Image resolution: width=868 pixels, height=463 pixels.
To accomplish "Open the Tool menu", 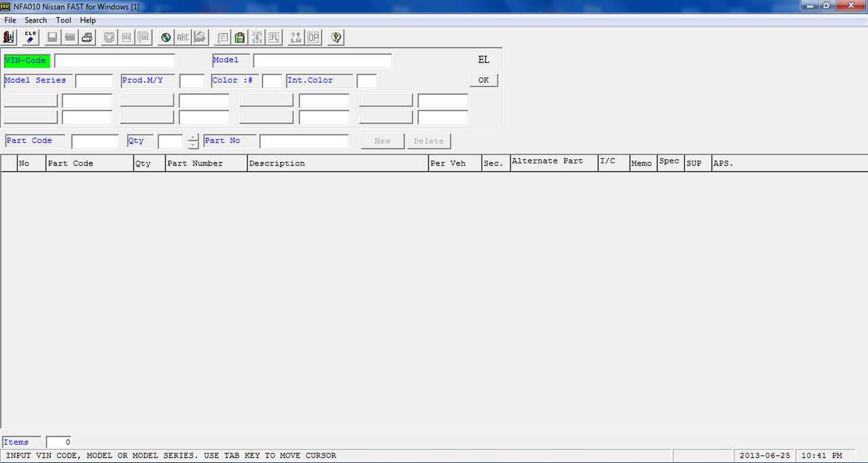I will pos(64,20).
